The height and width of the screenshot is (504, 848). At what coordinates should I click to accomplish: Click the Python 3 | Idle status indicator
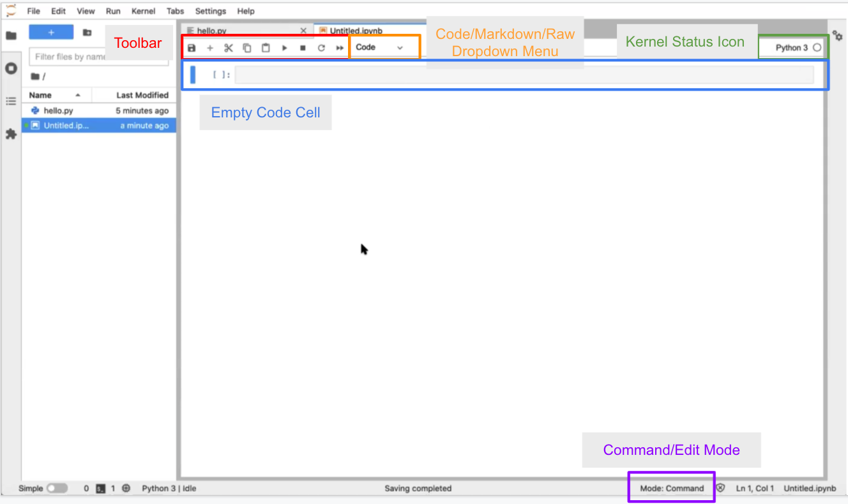(168, 488)
